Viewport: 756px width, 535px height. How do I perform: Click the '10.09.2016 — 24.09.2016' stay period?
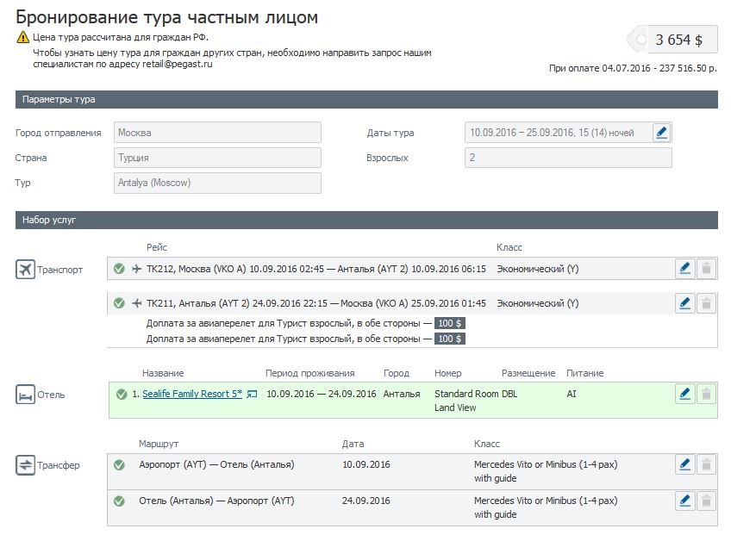(x=322, y=394)
